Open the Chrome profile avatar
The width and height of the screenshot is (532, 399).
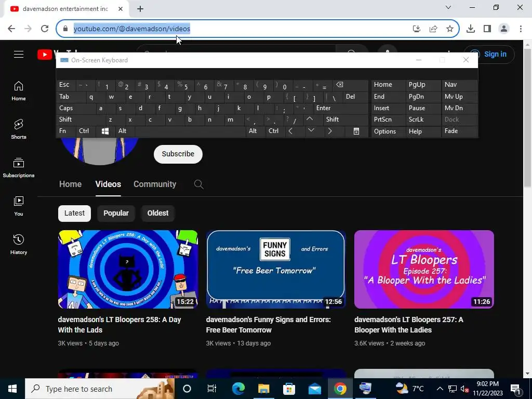[x=504, y=29]
